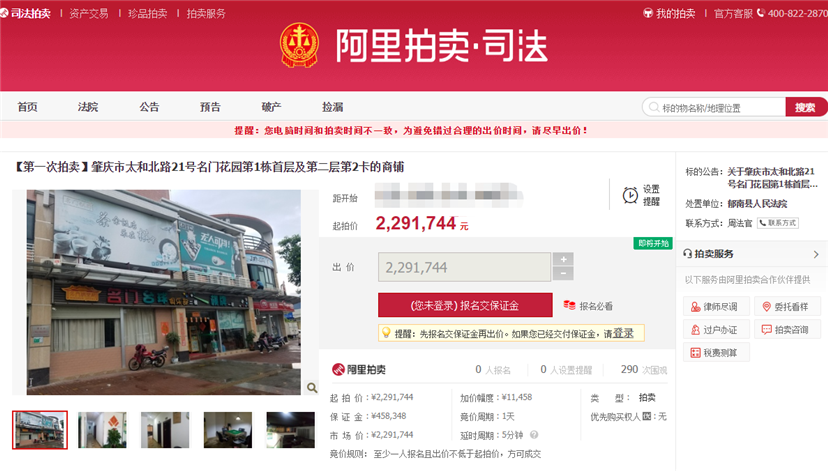
Task: Click the 委托看样 location pin icon
Action: (767, 307)
